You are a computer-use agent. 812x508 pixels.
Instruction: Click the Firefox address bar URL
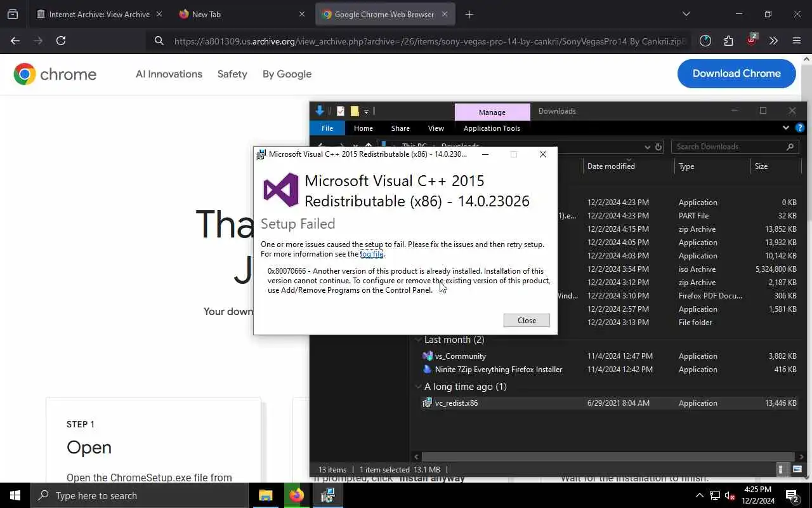click(x=430, y=41)
